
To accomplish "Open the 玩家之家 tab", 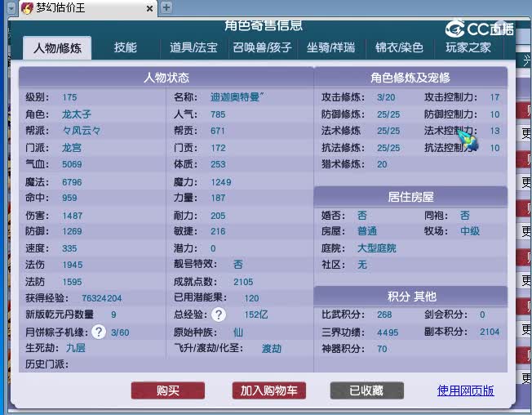I will [x=468, y=47].
